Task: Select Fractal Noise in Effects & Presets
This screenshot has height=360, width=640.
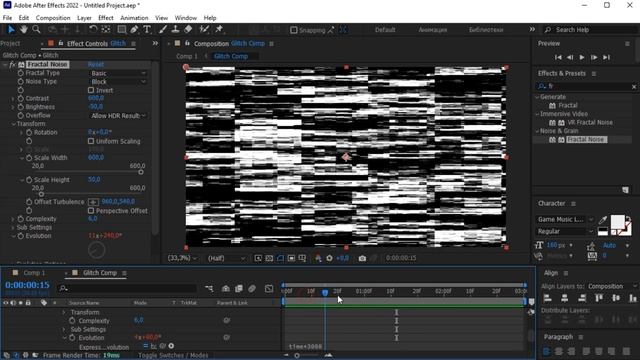Action: [587, 140]
